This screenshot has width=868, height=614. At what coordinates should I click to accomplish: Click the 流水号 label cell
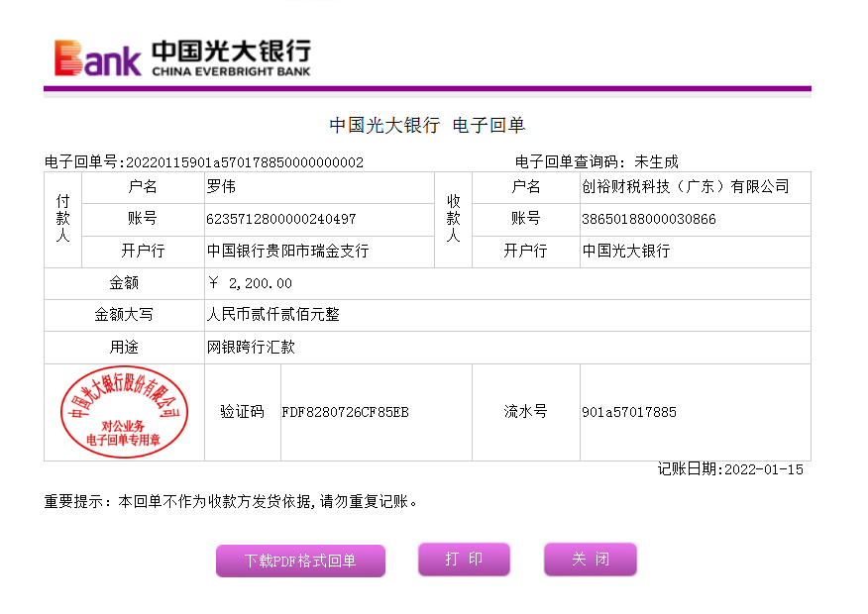click(x=526, y=412)
